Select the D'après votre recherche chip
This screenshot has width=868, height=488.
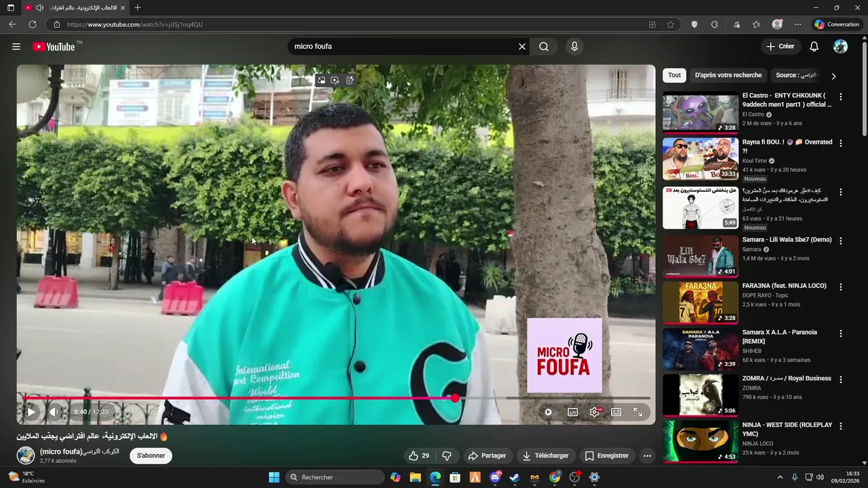coord(728,75)
